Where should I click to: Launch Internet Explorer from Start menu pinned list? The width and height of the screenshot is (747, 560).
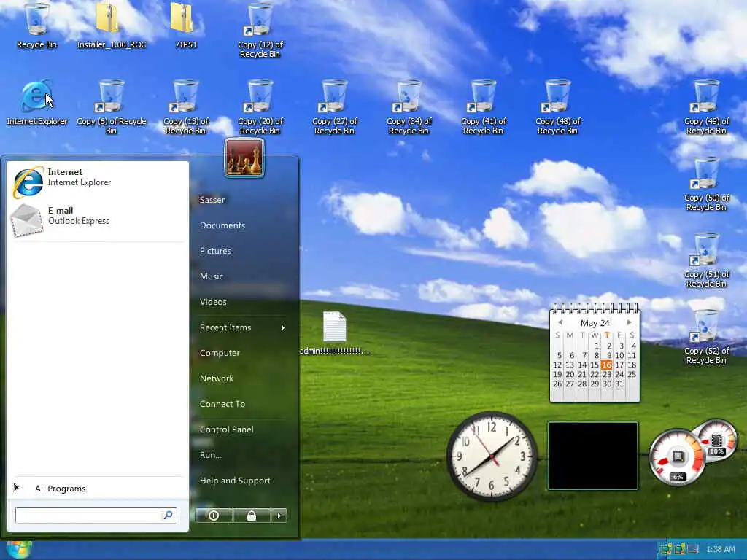[x=97, y=182]
